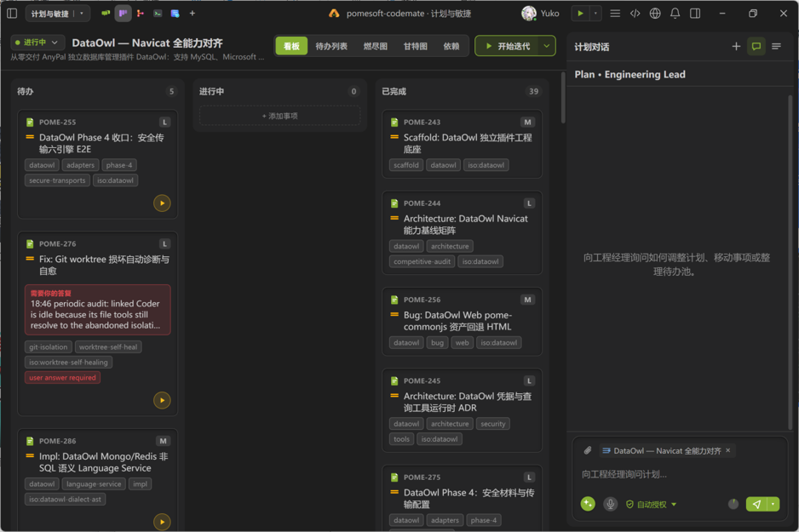Start POME-276 with its play button

pyautogui.click(x=162, y=400)
